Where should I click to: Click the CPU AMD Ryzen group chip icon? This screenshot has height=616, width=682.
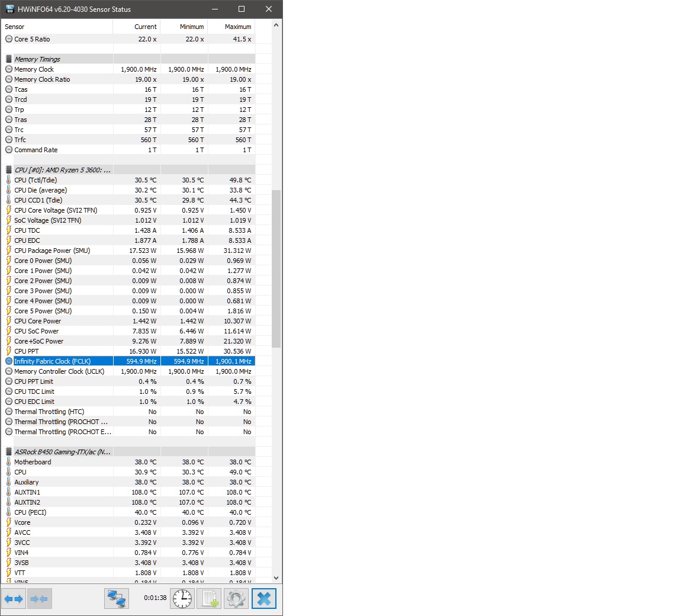[x=9, y=169]
